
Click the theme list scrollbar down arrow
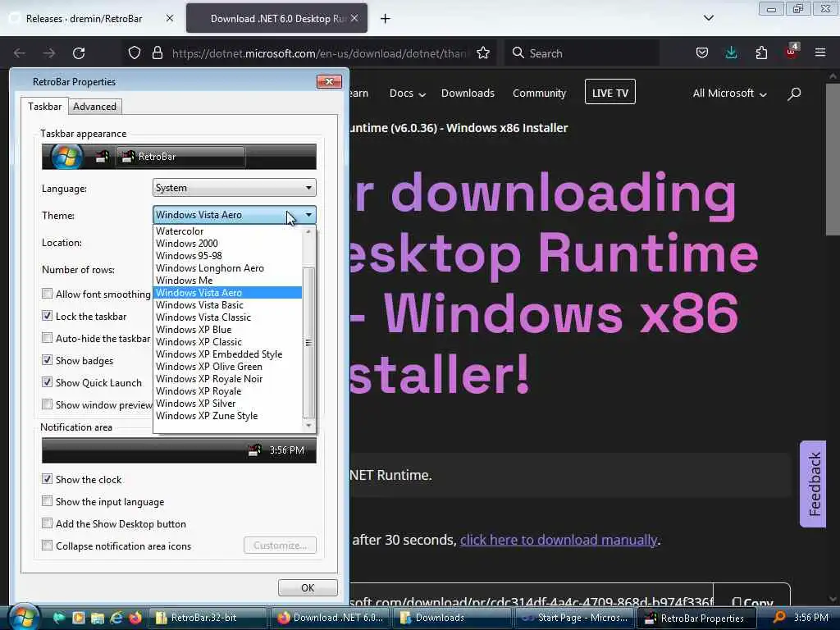308,426
